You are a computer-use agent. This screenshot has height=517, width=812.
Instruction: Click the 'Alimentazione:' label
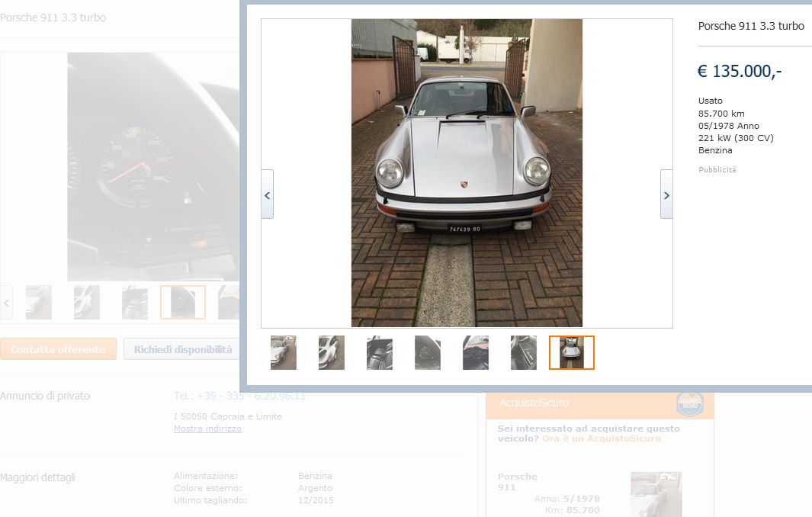pos(206,476)
